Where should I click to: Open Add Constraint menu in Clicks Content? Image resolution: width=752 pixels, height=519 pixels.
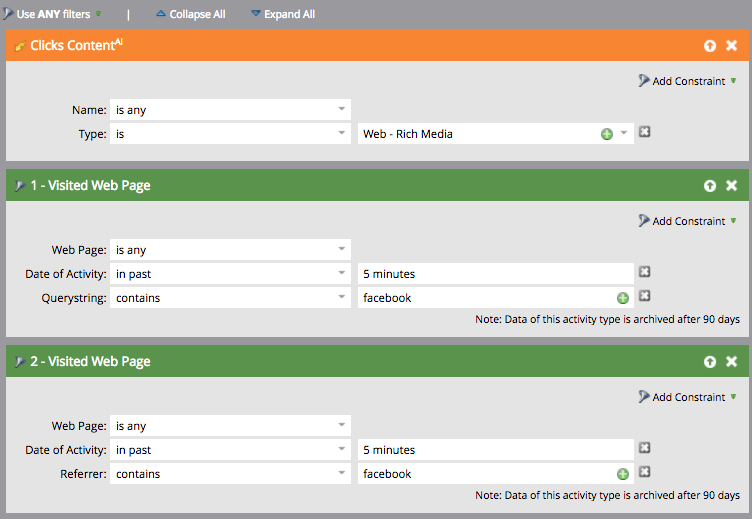tap(688, 81)
